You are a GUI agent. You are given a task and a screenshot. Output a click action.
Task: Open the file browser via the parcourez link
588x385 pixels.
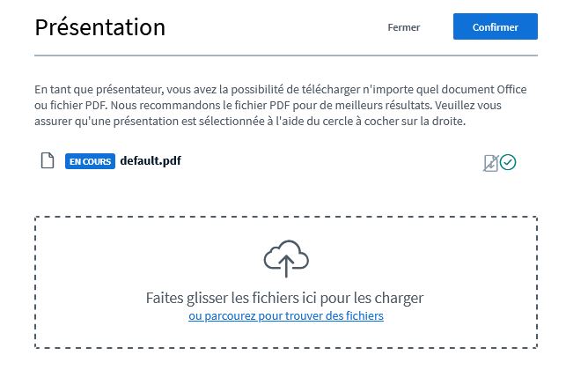(286, 315)
